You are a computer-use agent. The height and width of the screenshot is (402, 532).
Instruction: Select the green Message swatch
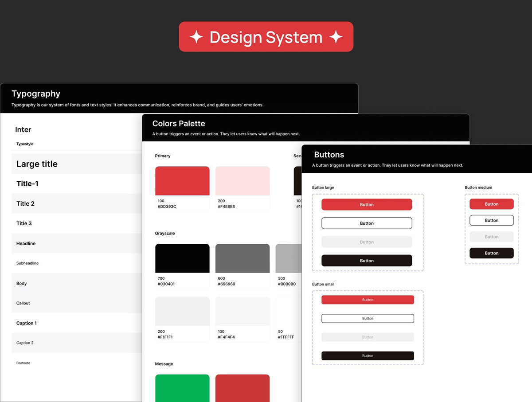pos(182,388)
